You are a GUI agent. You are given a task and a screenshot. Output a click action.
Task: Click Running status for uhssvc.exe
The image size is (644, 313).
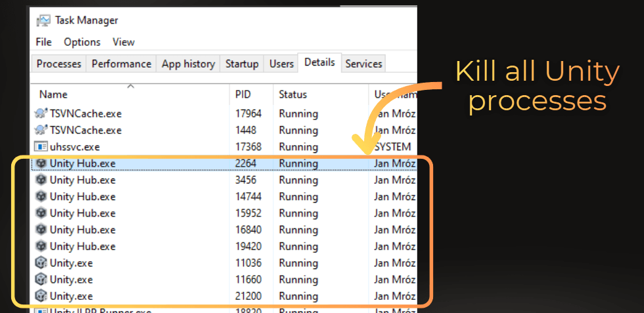coord(298,147)
